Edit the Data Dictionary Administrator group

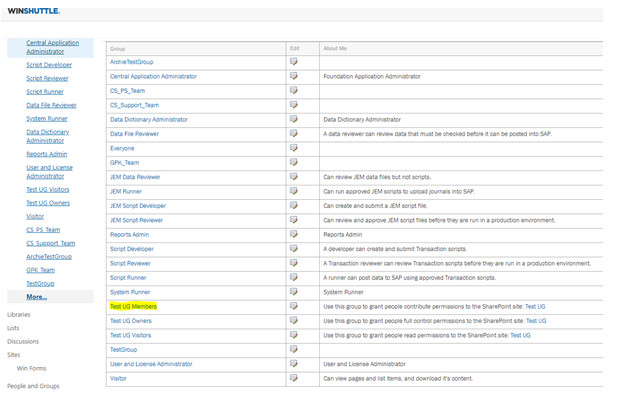tap(294, 119)
